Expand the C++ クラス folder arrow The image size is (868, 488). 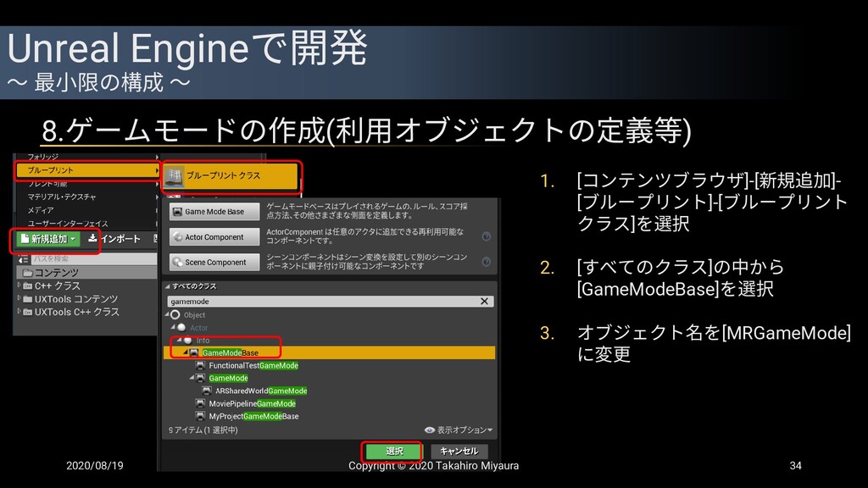coord(19,286)
